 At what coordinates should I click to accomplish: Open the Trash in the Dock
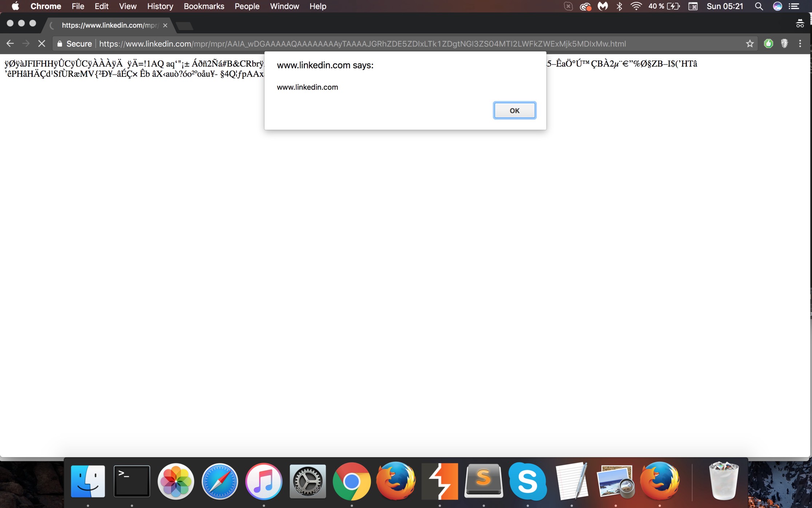tap(724, 481)
